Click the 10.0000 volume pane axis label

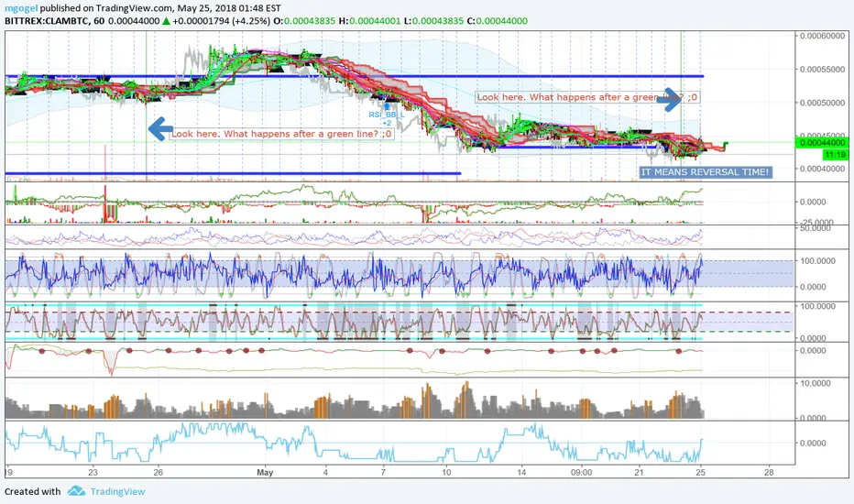click(x=816, y=384)
